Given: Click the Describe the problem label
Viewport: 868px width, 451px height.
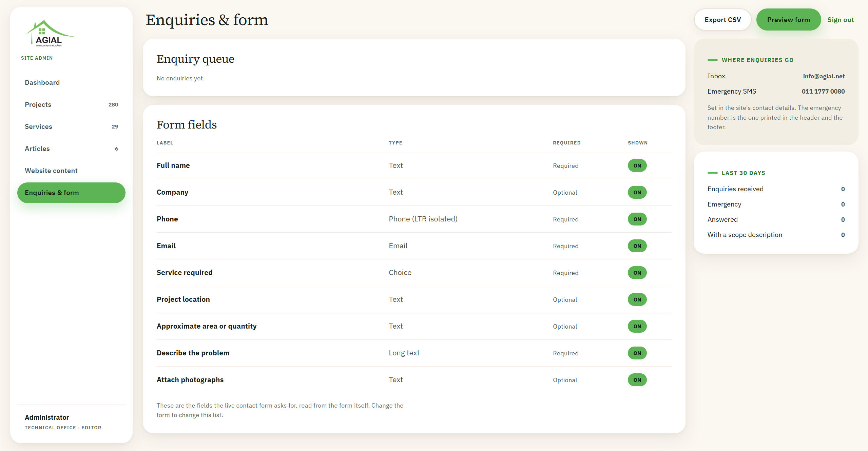Looking at the screenshot, I should (x=193, y=353).
